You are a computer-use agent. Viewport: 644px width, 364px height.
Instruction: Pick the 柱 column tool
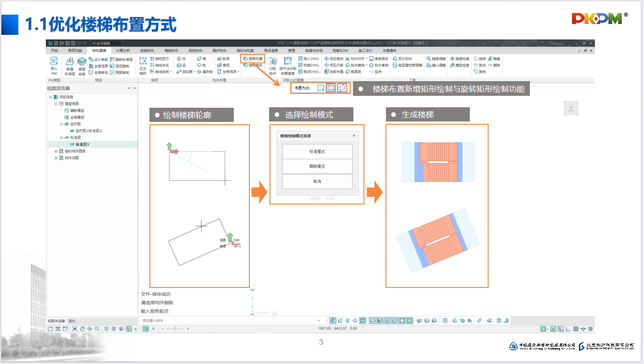[x=181, y=59]
